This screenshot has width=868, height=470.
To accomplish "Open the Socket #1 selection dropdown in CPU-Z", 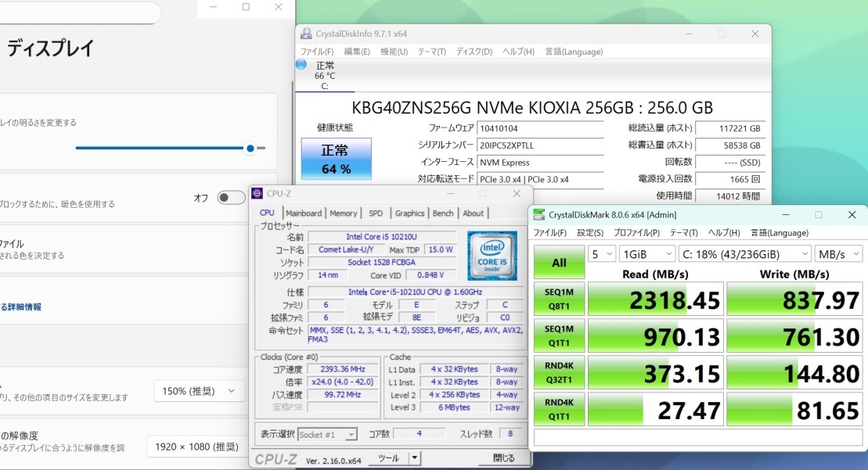I will click(328, 435).
